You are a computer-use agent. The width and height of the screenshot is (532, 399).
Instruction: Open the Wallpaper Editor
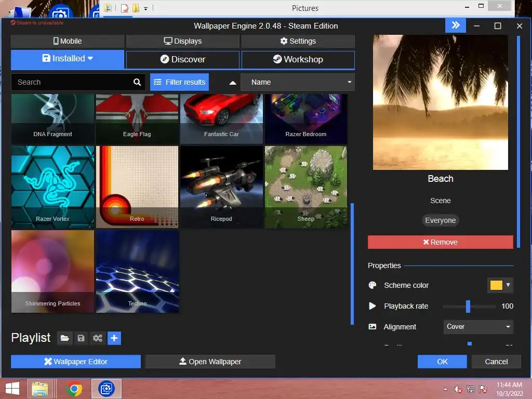coord(76,362)
